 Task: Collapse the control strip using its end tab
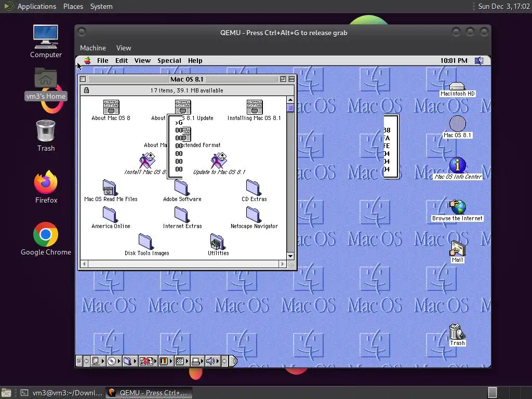click(233, 362)
